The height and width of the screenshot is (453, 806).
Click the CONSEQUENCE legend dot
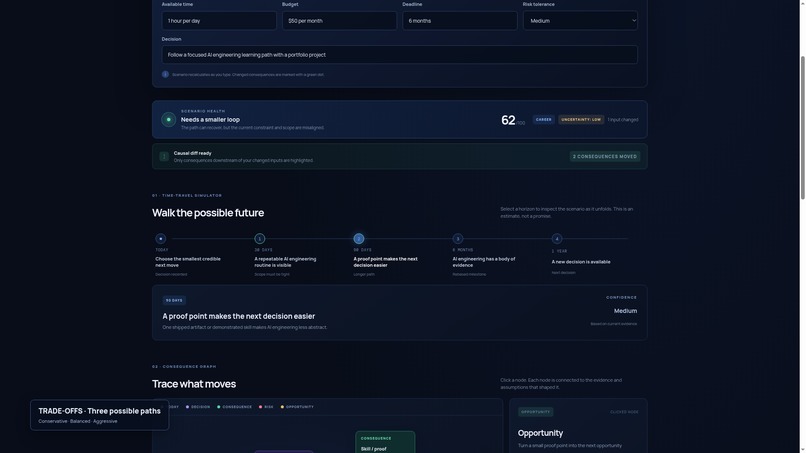point(218,407)
